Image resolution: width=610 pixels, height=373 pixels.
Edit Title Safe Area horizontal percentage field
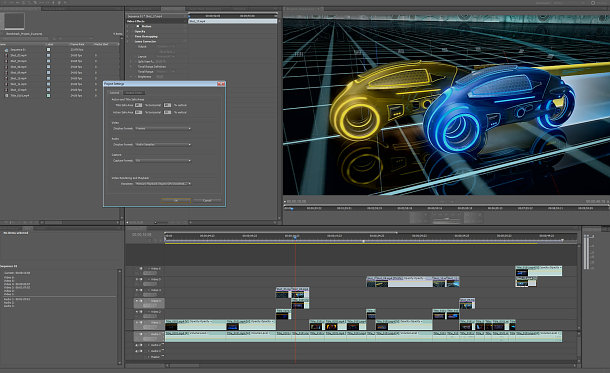pos(138,105)
